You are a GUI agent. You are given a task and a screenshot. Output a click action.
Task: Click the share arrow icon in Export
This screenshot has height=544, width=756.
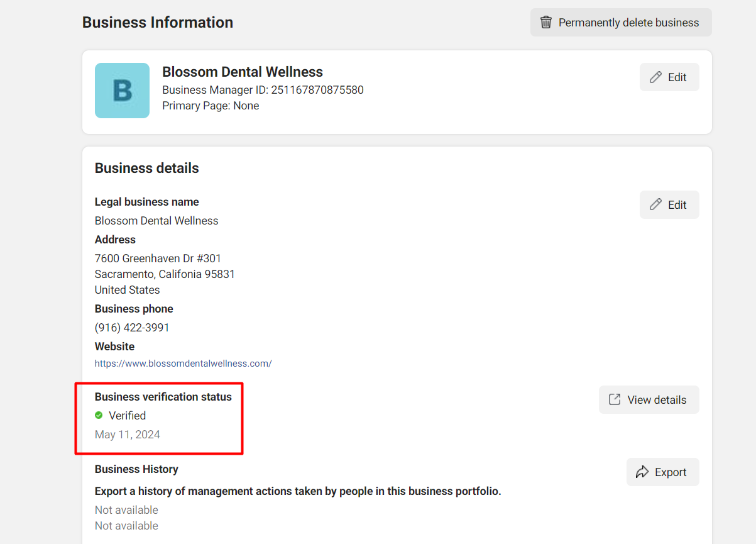[x=642, y=472]
